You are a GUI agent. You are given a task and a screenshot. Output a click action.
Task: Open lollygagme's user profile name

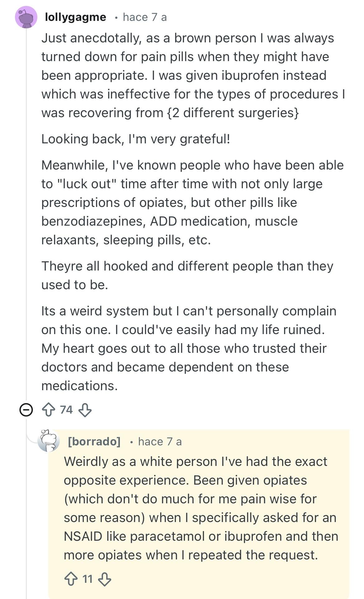point(75,17)
